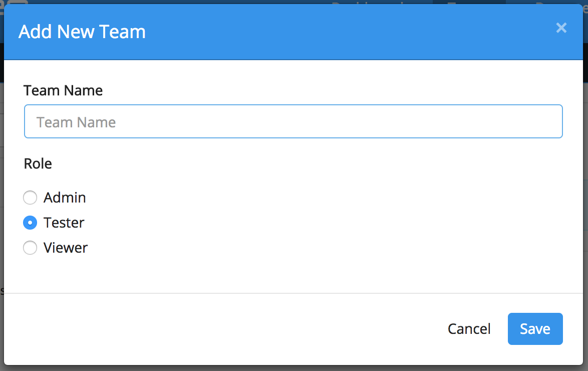Click the Team Name field label

63,91
